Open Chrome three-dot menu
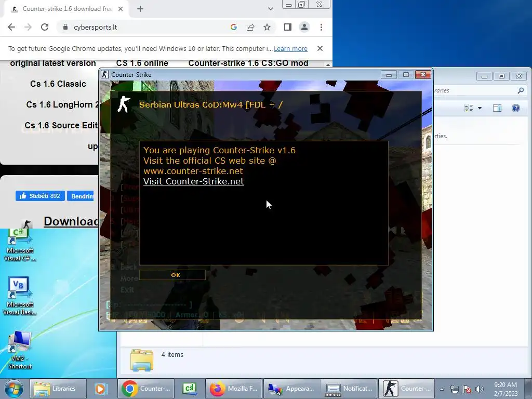 click(x=321, y=27)
